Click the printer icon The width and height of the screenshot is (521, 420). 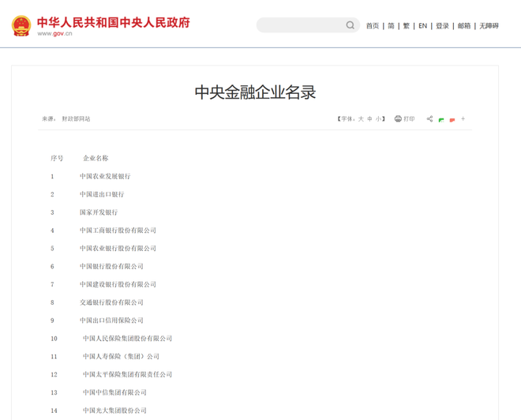coord(398,118)
